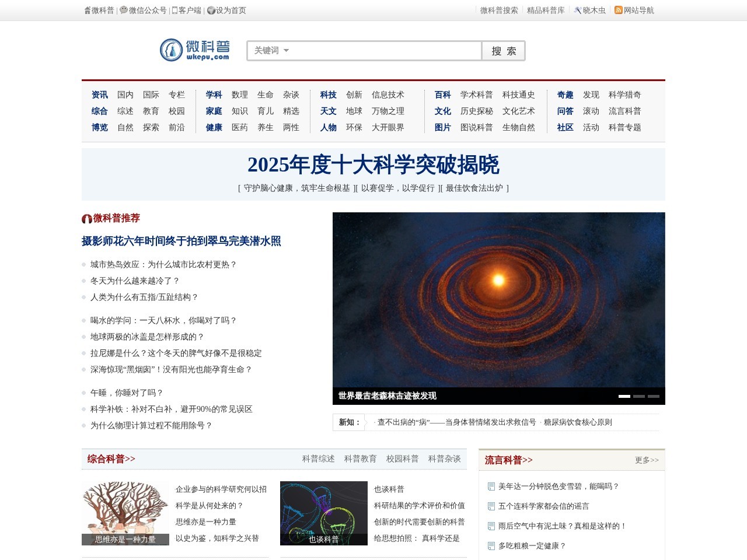Open the 健康 navigation category
The image size is (747, 560).
[x=214, y=127]
